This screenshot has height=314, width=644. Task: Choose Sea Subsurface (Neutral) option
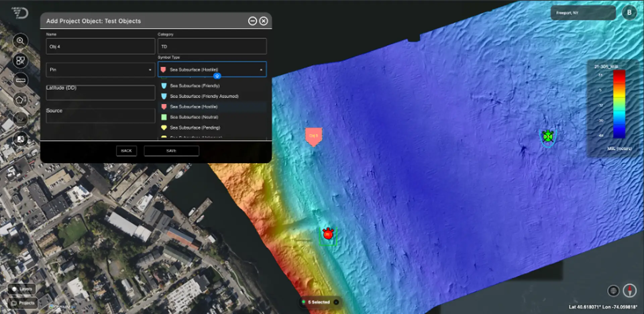194,117
